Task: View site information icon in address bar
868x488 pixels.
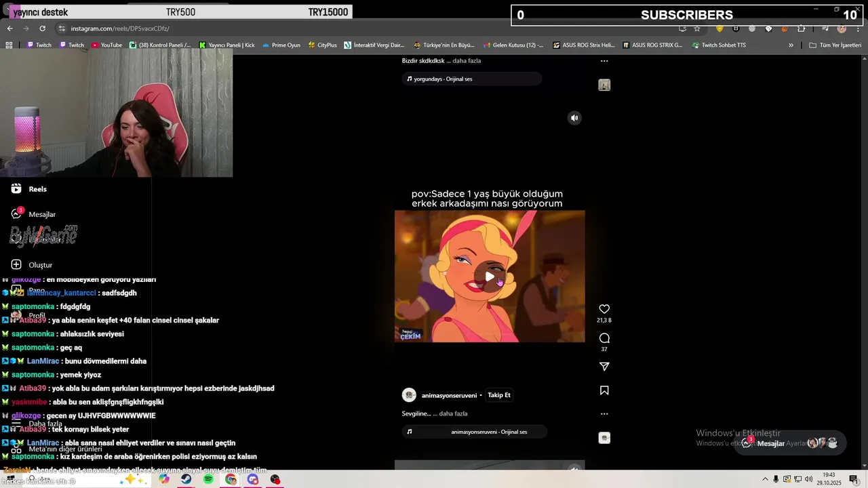Action: tap(62, 28)
